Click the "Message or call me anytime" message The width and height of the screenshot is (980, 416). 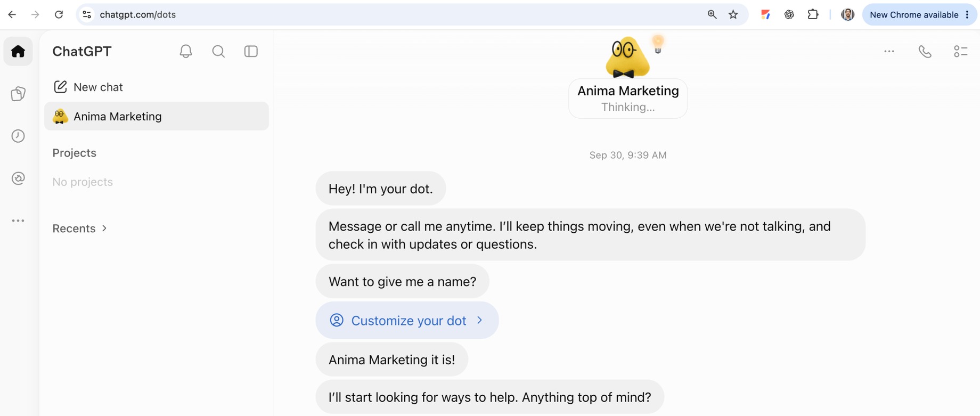click(x=590, y=235)
